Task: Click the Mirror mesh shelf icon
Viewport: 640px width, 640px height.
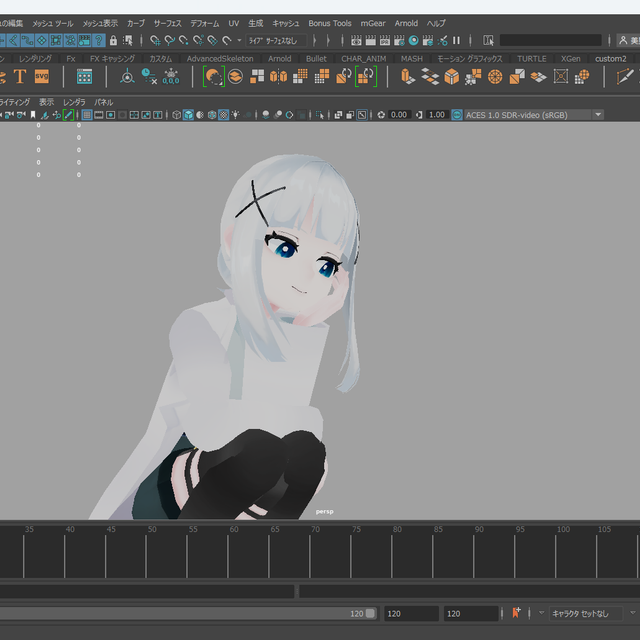Action: point(278,76)
